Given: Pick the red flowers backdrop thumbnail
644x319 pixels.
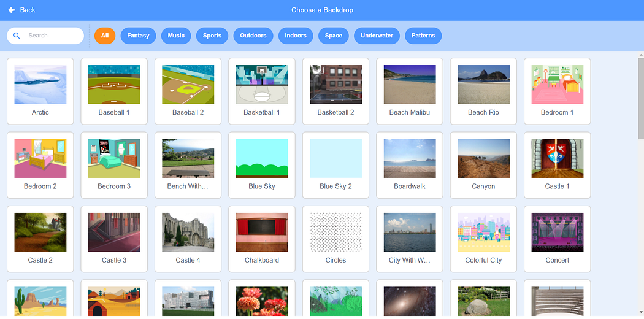Looking at the screenshot, I should [262, 301].
